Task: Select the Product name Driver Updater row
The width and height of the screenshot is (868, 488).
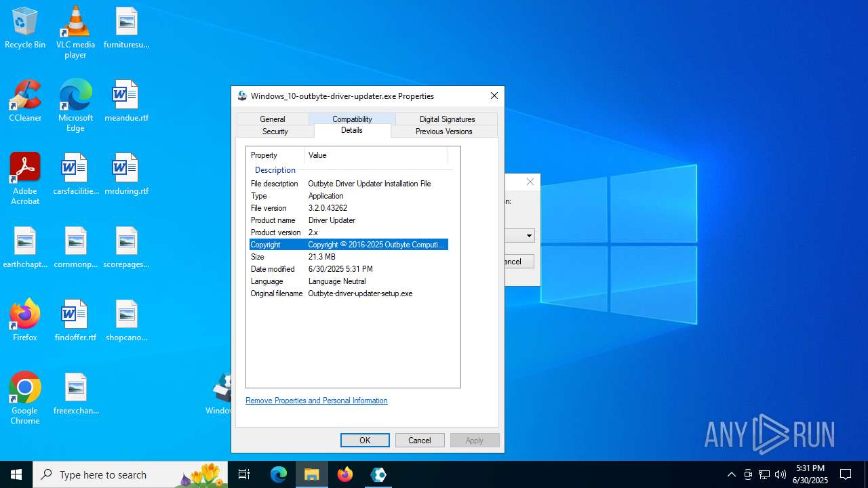Action: (349, 220)
